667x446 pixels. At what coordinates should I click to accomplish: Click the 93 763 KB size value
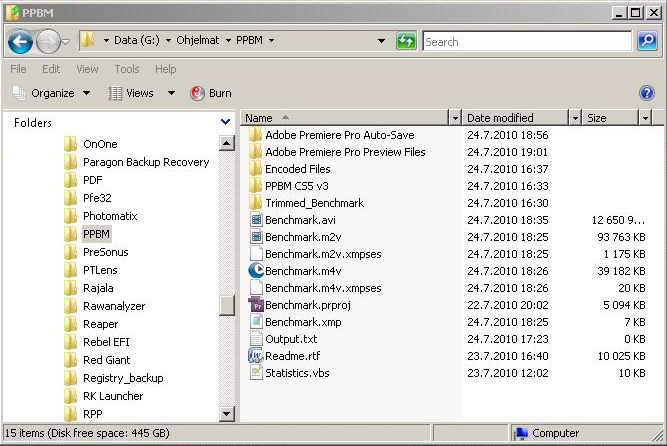pyautogui.click(x=621, y=237)
